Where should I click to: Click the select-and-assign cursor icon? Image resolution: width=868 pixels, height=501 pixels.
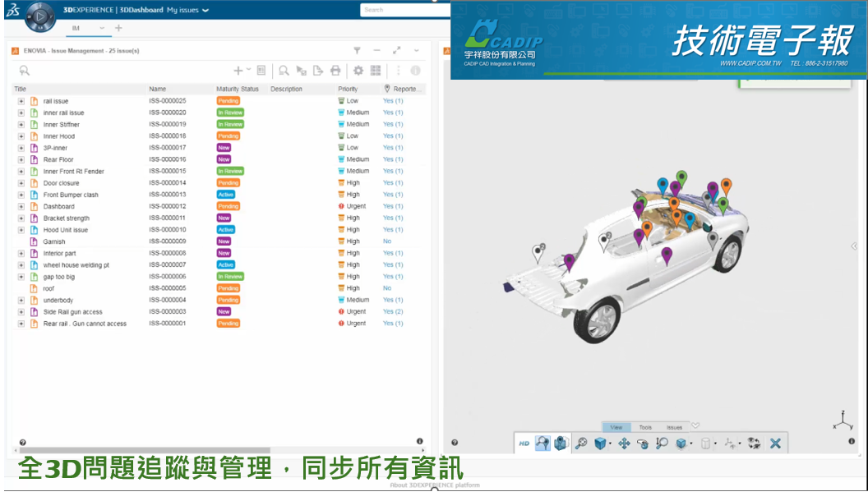pyautogui.click(x=301, y=71)
